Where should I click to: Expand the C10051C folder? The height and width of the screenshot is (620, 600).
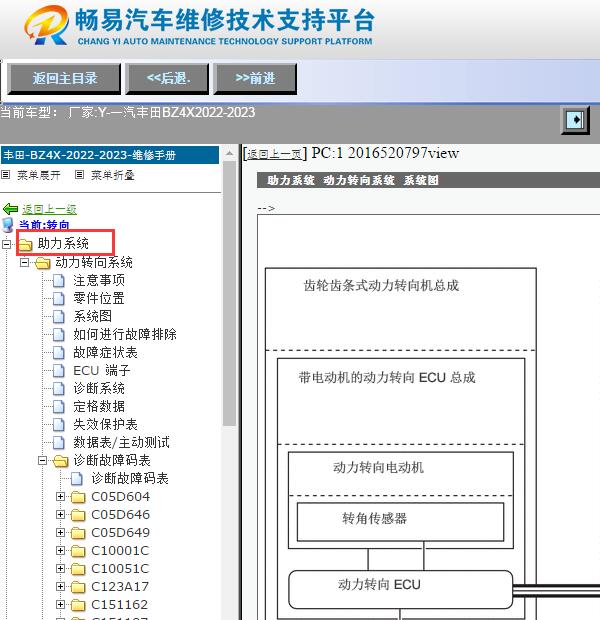click(x=60, y=569)
